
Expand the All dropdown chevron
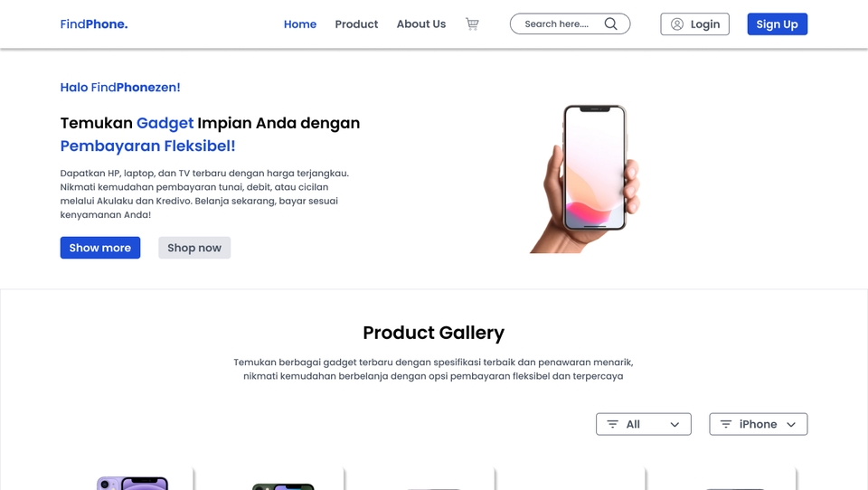pyautogui.click(x=675, y=425)
